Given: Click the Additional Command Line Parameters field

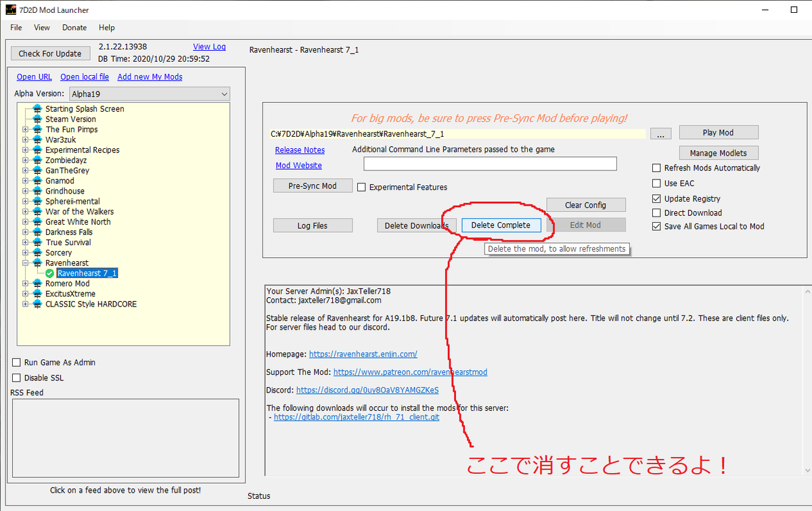Looking at the screenshot, I should pyautogui.click(x=490, y=163).
